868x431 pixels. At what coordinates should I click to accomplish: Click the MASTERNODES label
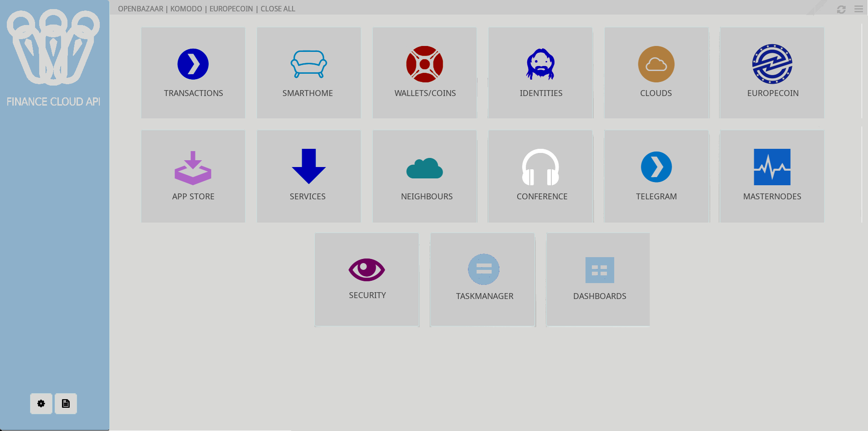click(772, 197)
